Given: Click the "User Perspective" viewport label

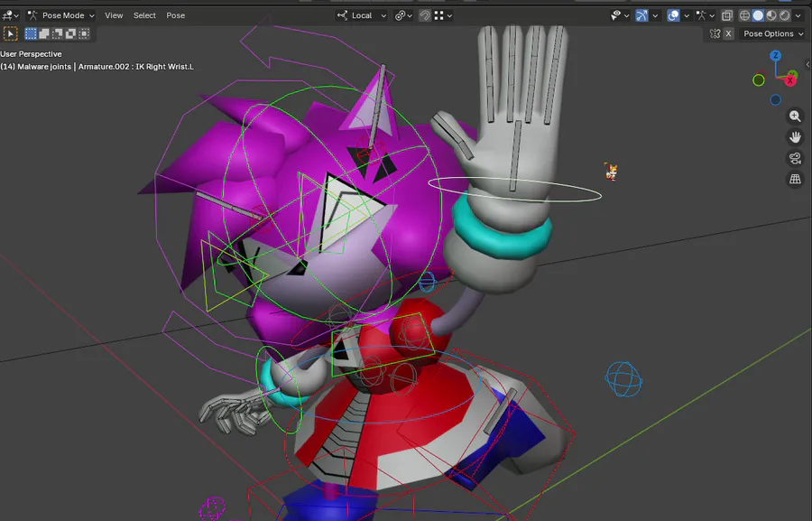Looking at the screenshot, I should pos(31,54).
